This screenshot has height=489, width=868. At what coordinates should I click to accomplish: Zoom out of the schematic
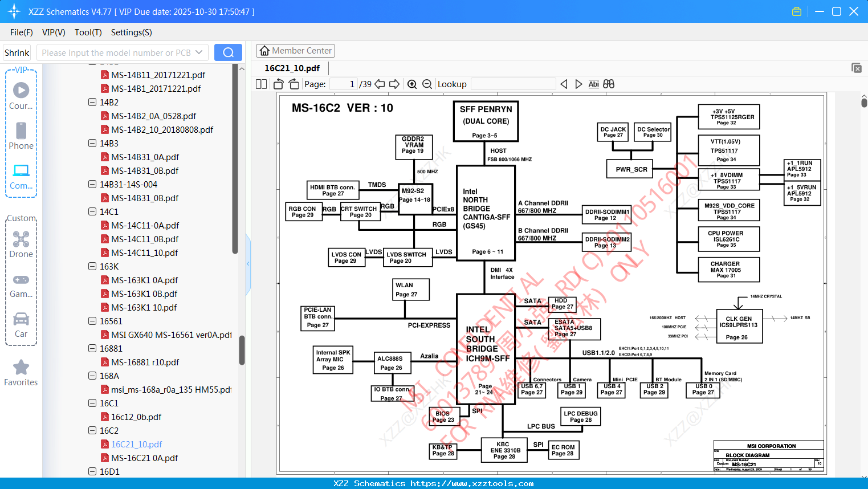click(x=427, y=84)
